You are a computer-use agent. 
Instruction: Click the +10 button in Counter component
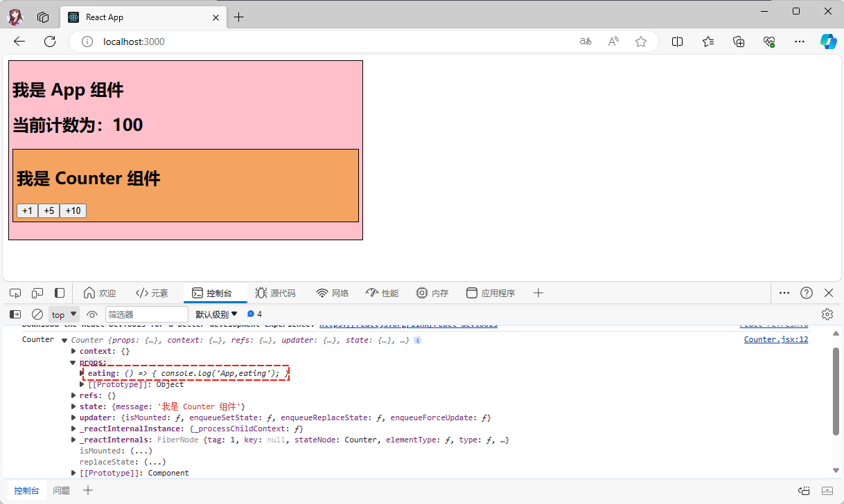(73, 210)
